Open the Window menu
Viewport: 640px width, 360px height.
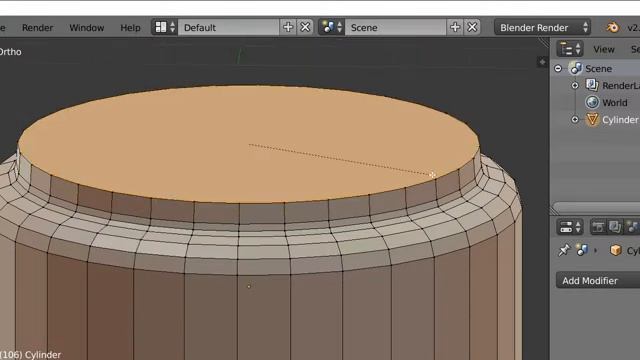tap(87, 28)
